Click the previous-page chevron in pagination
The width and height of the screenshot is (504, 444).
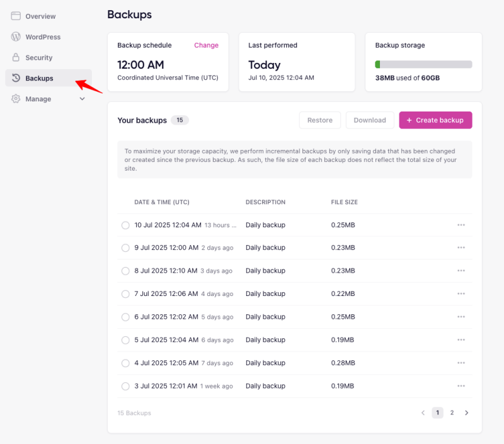click(423, 413)
